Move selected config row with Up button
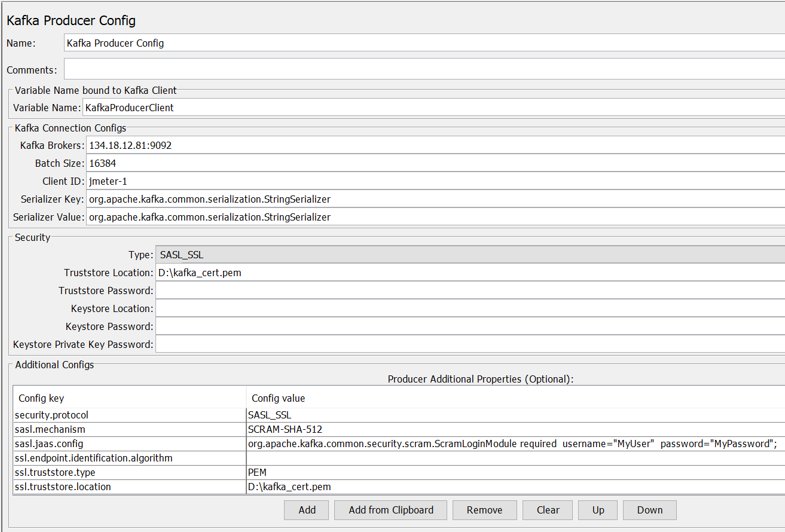 point(598,510)
